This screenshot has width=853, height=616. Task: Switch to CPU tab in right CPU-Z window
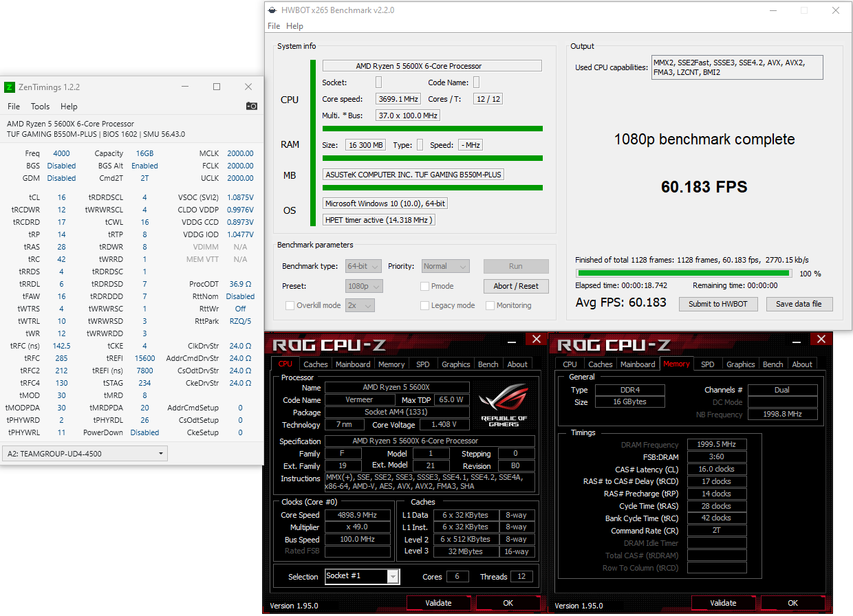tap(570, 364)
